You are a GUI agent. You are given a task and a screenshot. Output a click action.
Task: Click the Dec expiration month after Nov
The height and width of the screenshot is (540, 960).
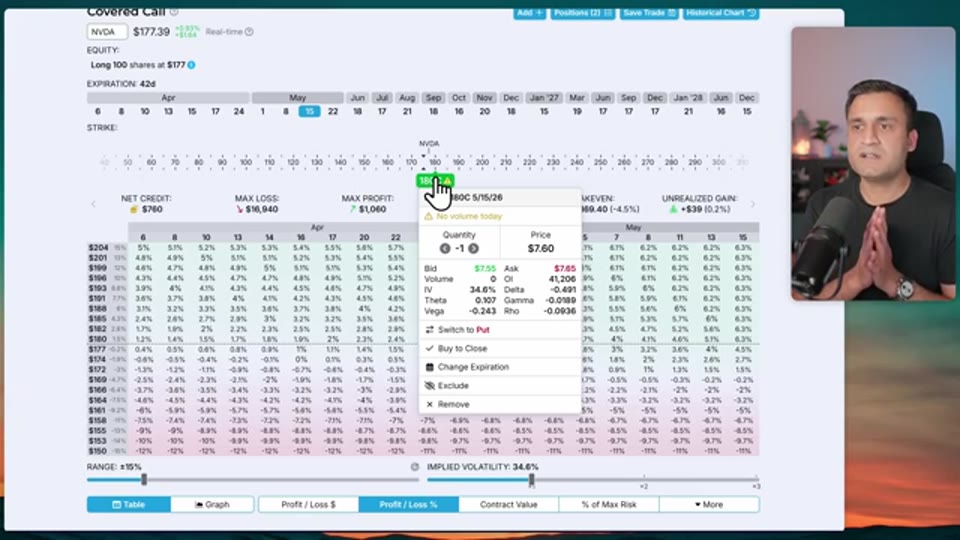pos(511,98)
